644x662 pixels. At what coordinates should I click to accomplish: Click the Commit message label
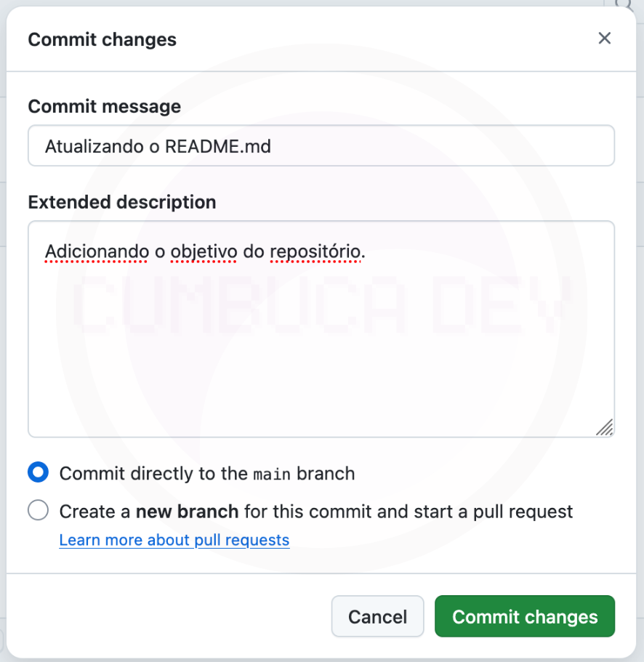point(104,106)
